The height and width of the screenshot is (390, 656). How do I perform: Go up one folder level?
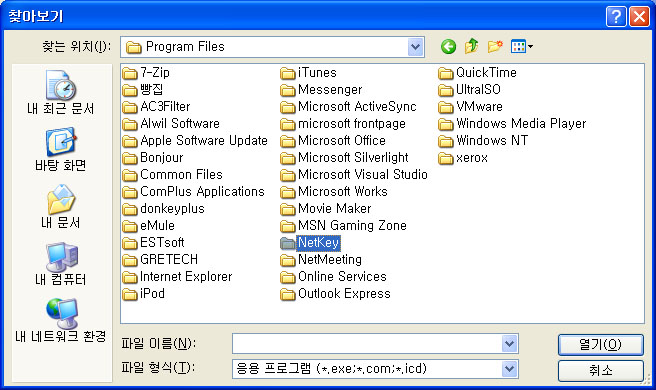[472, 46]
